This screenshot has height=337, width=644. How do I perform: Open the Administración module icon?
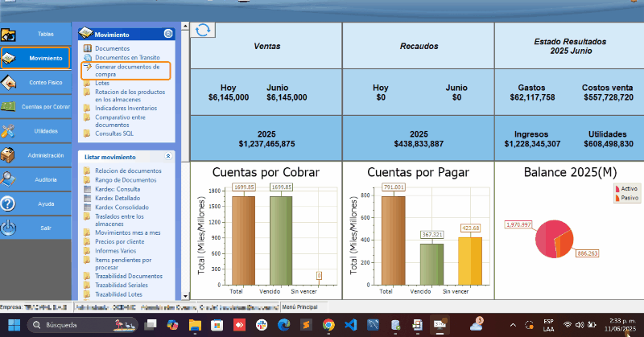[x=10, y=154]
